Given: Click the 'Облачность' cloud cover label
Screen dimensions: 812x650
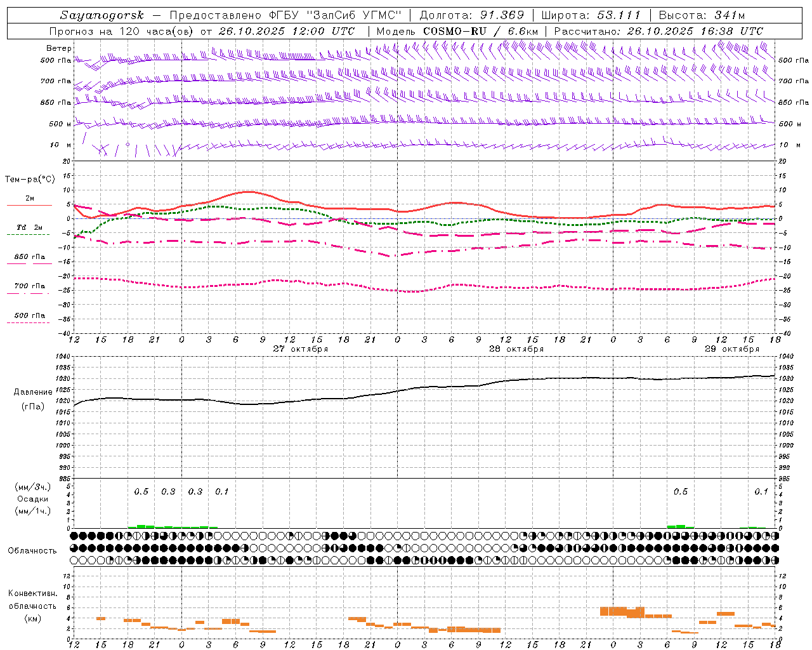Looking at the screenshot, I should [32, 551].
